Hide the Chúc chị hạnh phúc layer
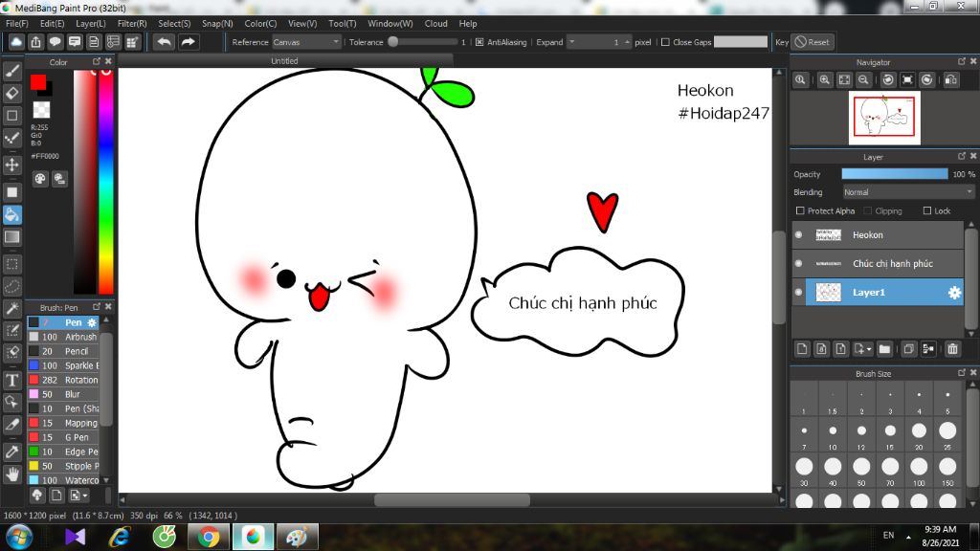The height and width of the screenshot is (551, 980). (799, 264)
